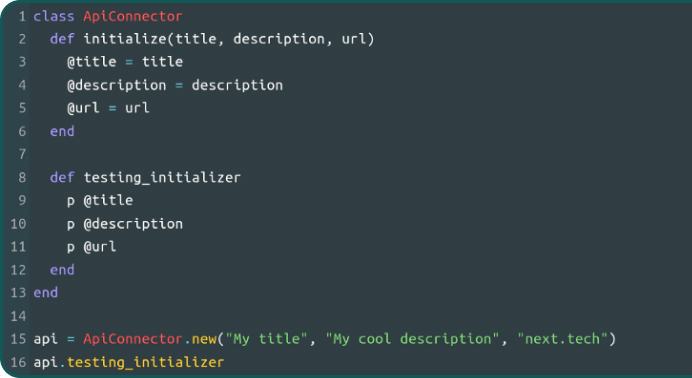Click the @title instance variable on line 3
The image size is (692, 378).
[x=92, y=62]
